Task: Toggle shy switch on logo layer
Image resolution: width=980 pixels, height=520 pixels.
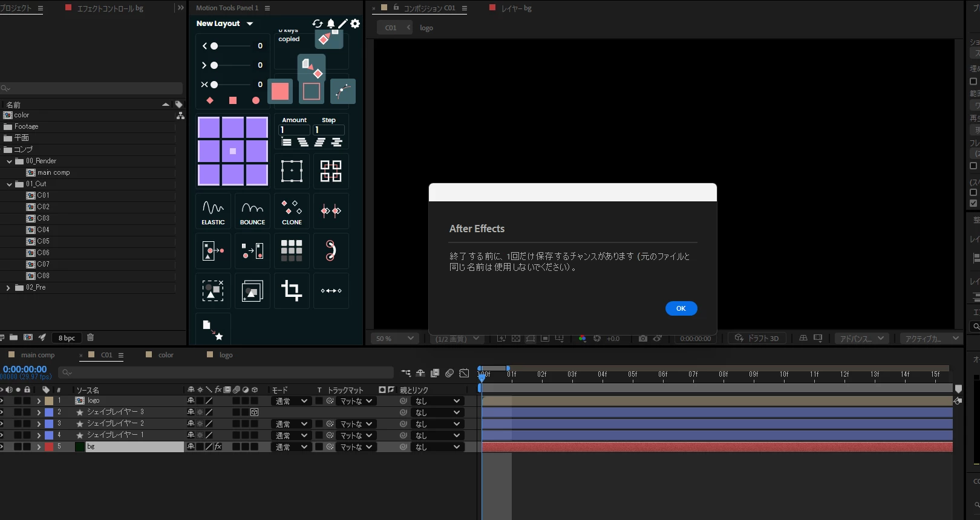Action: tap(191, 401)
